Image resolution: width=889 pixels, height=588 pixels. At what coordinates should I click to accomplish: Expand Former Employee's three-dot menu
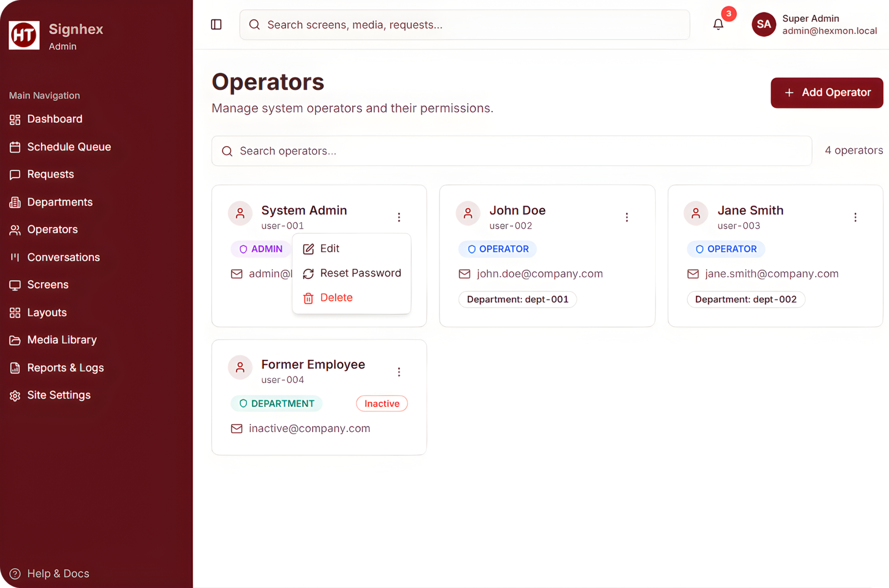(x=399, y=372)
